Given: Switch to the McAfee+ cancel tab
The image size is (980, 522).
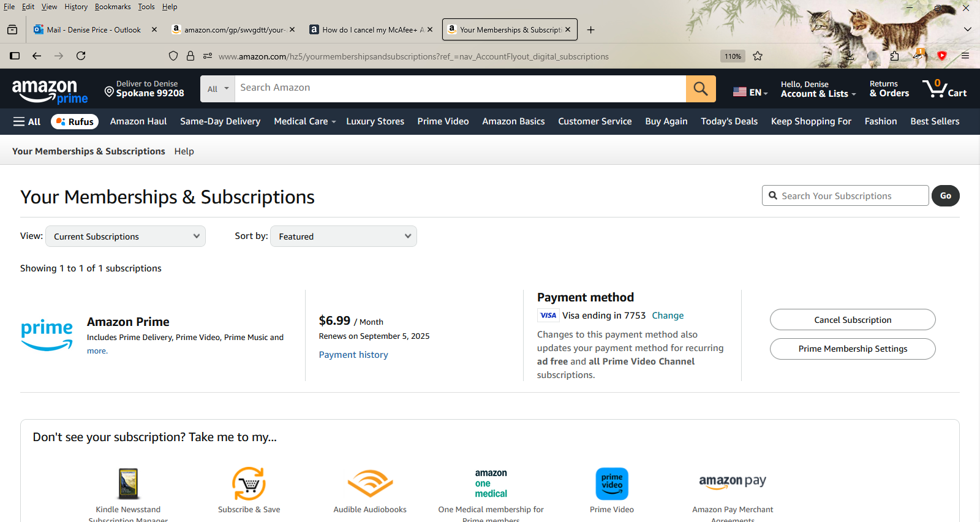Looking at the screenshot, I should 372,29.
